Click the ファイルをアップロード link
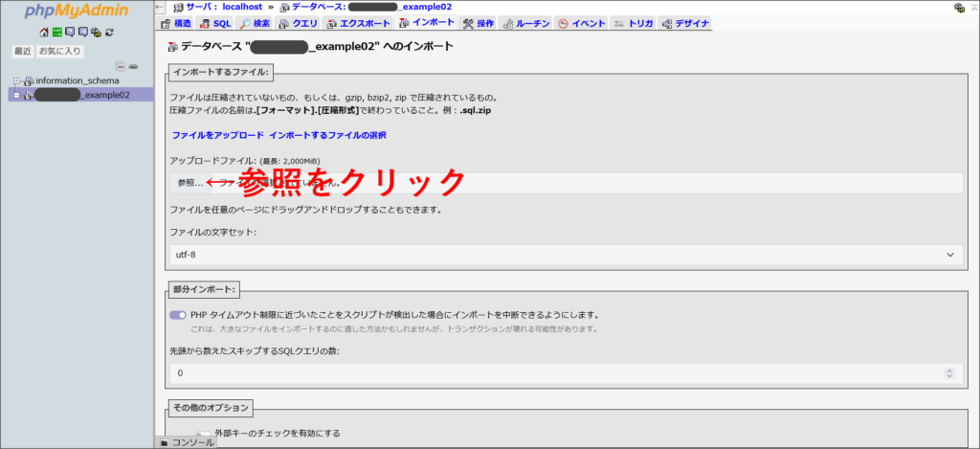 coord(216,135)
